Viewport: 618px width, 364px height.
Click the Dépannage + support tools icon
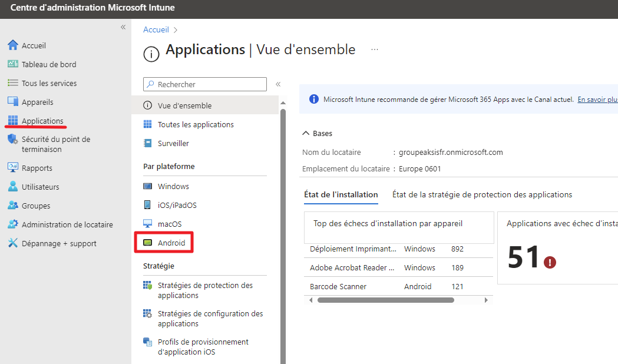point(12,243)
